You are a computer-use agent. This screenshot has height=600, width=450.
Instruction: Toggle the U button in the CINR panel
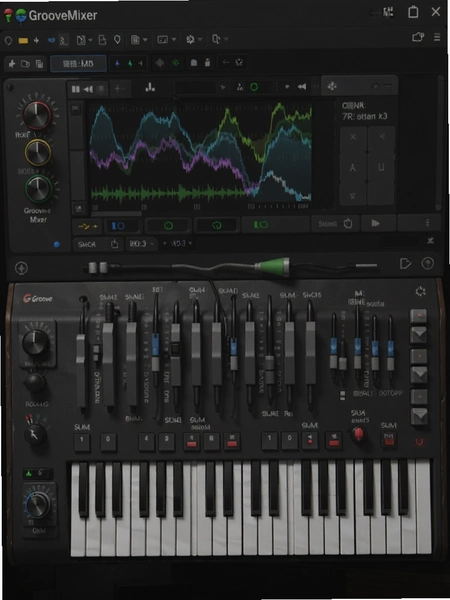381,167
